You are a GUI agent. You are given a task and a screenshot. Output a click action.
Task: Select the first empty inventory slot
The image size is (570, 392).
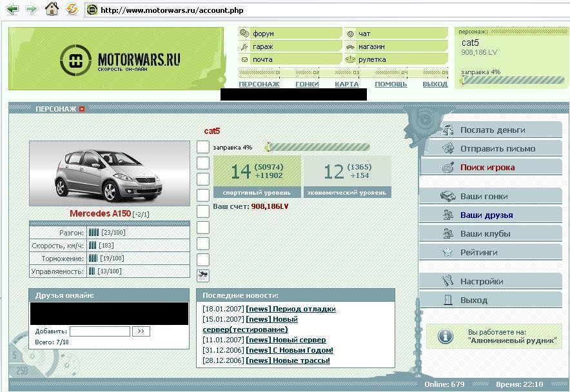coord(203,147)
